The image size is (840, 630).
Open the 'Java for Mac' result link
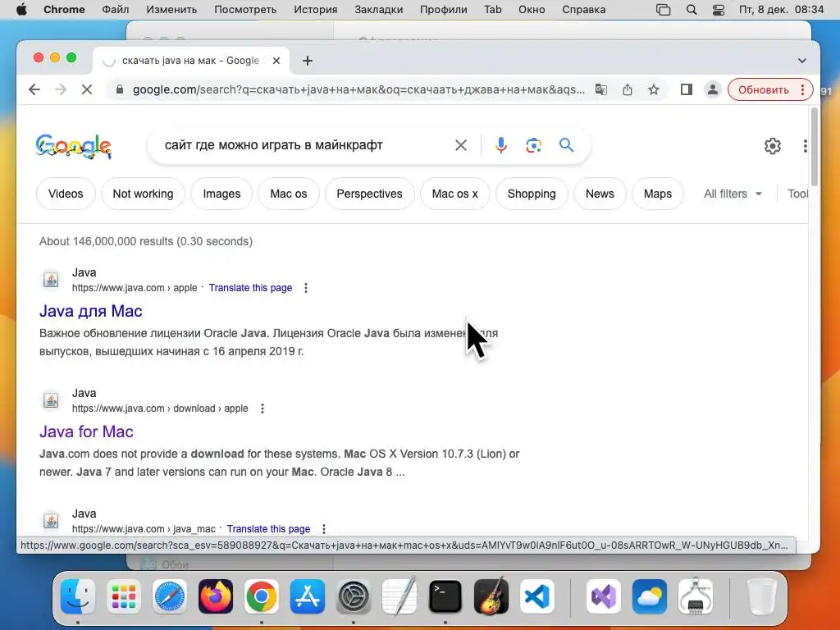pyautogui.click(x=86, y=431)
